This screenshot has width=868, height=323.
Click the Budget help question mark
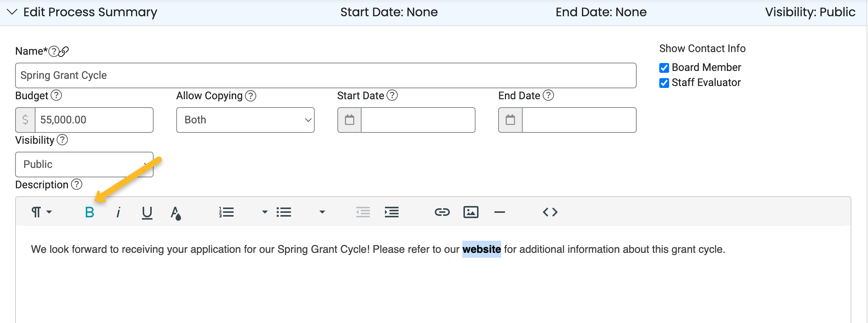click(56, 95)
